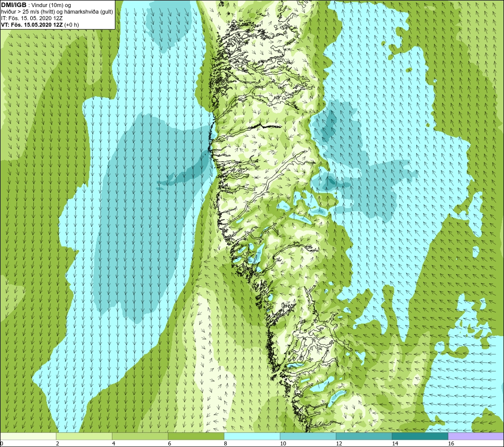Viewport: 504px width, 447px height.
Task: Click the purple legend swatch above 16 m/s
Action: coord(476,436)
